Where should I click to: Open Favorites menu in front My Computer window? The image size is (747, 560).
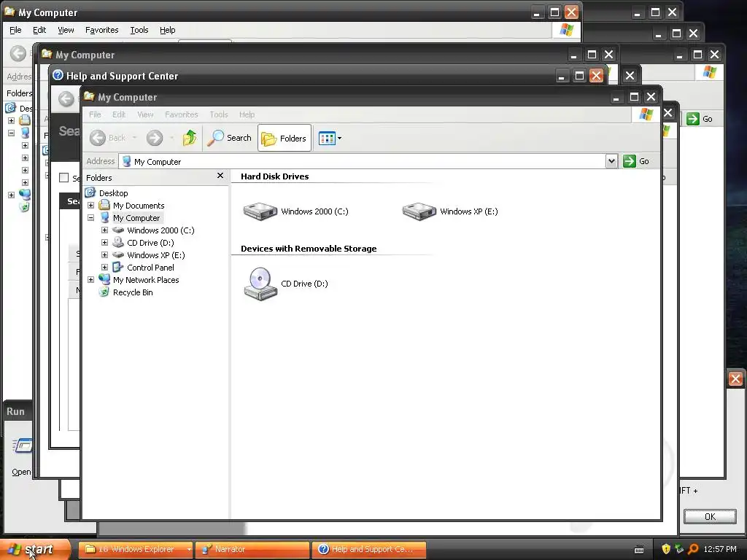pyautogui.click(x=181, y=114)
